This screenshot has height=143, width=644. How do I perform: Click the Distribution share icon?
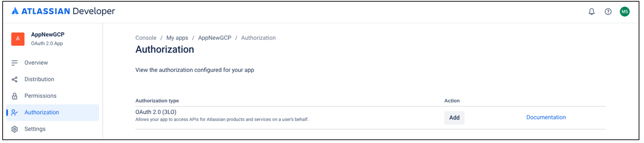pos(14,79)
